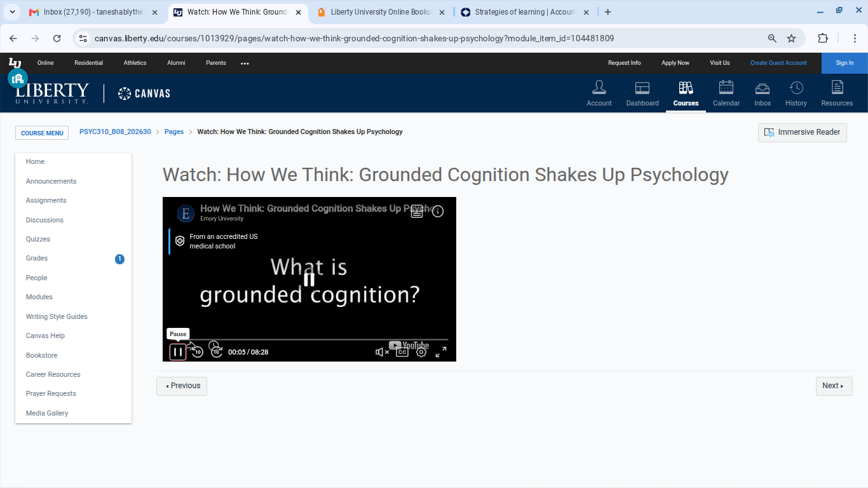Open Resources in Canvas navigation
The image size is (868, 488).
(837, 93)
